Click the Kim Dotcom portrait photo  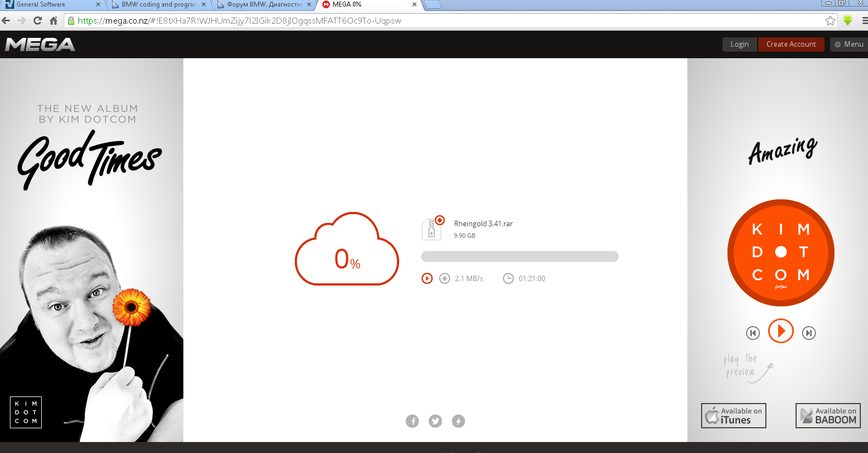coord(91,333)
